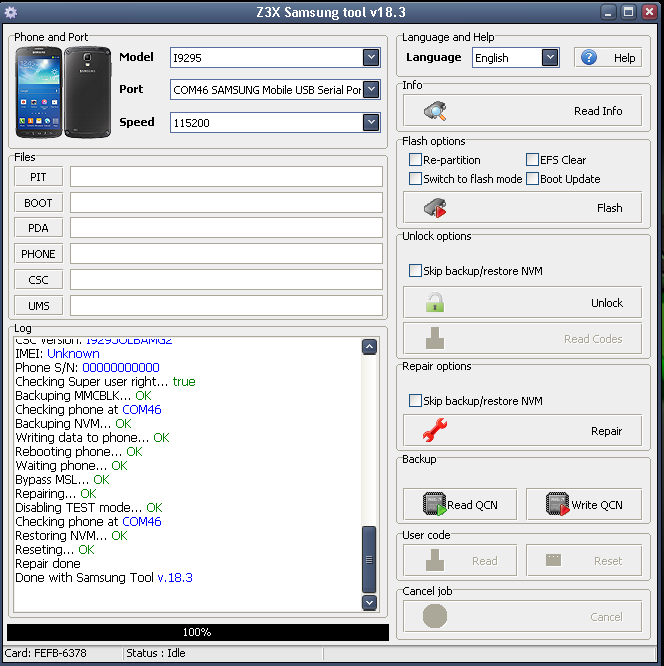Expand the Port COM46 dropdown
Screen dimensions: 664x666
click(371, 90)
